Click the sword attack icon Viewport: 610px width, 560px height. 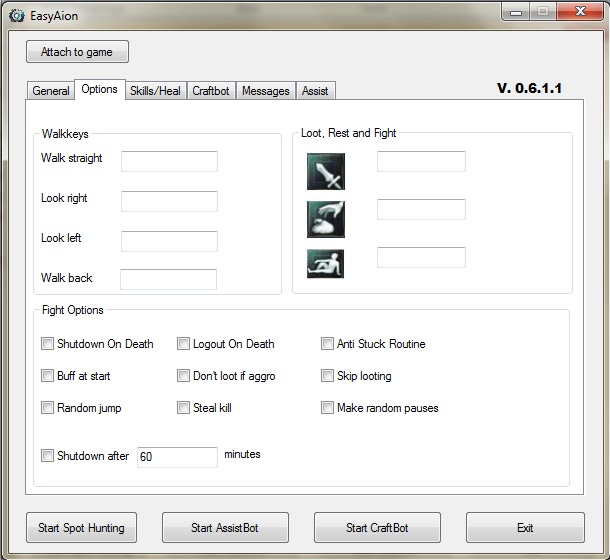326,171
